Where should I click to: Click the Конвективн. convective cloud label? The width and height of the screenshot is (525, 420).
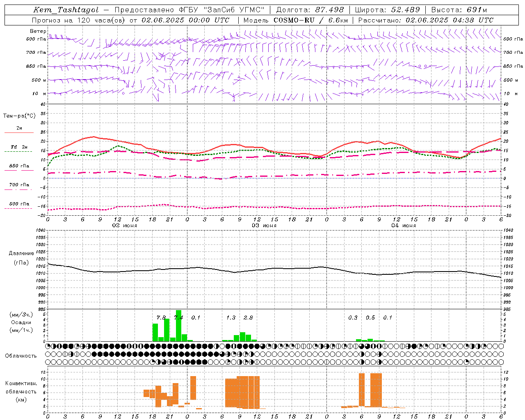[x=21, y=383]
